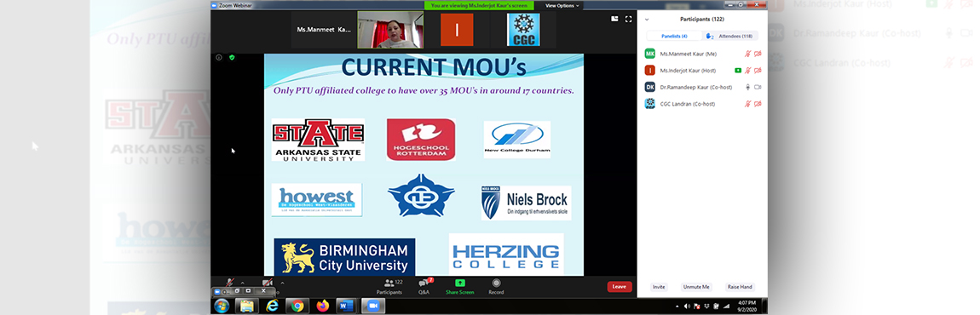Switch to the Attendees (118) tab

tap(730, 37)
